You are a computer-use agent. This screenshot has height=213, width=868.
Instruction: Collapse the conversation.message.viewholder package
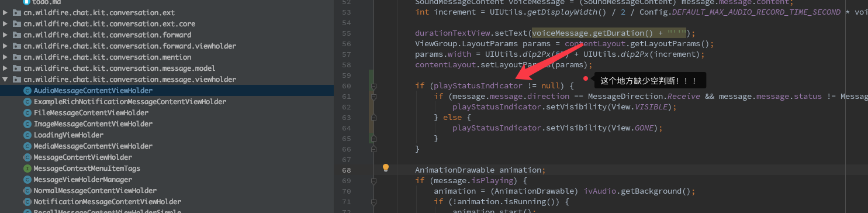click(5, 80)
